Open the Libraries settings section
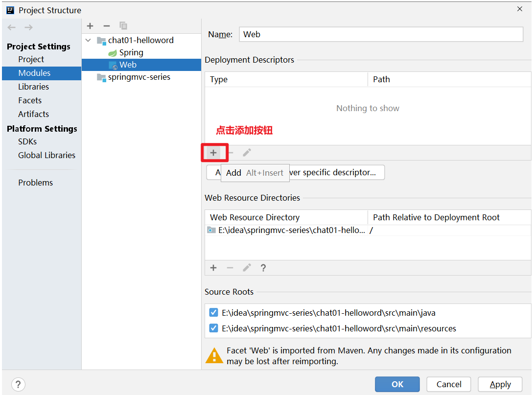This screenshot has height=395, width=532. click(33, 87)
